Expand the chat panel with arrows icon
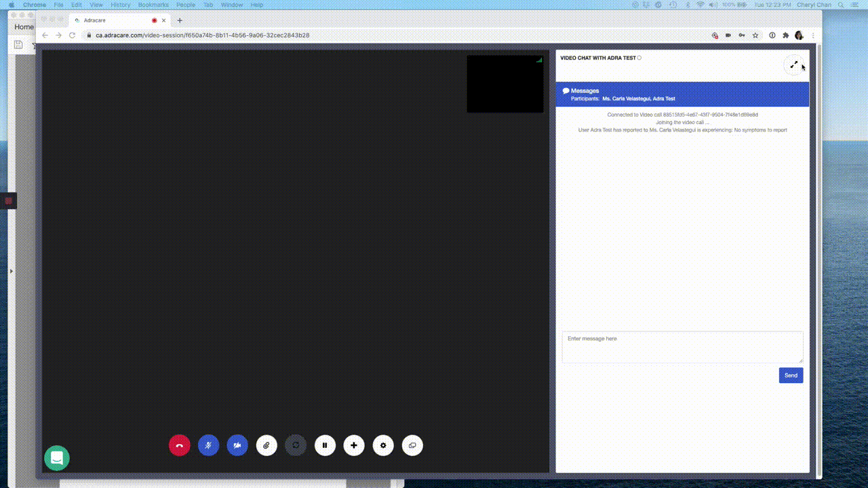Viewport: 868px width, 488px height. pyautogui.click(x=793, y=65)
